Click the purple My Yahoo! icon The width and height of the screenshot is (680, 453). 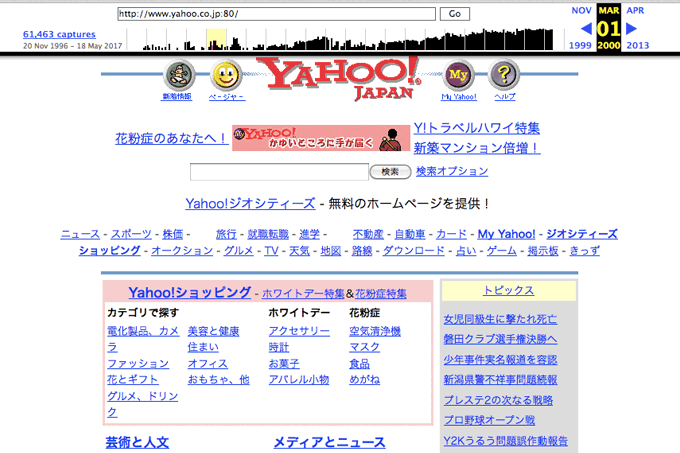(x=458, y=75)
